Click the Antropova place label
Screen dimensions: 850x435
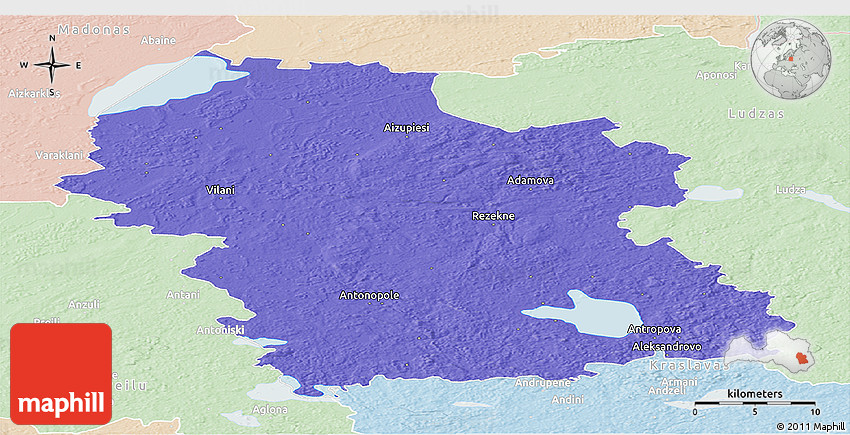(654, 330)
